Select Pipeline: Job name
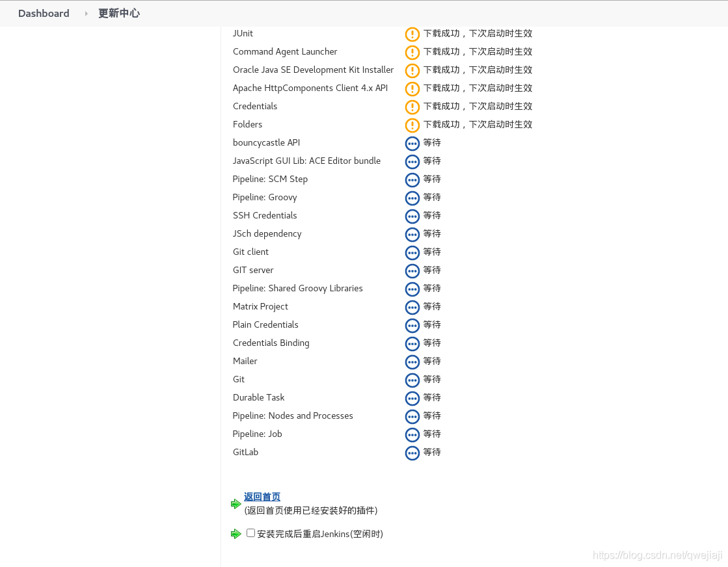728x567 pixels. coord(257,434)
